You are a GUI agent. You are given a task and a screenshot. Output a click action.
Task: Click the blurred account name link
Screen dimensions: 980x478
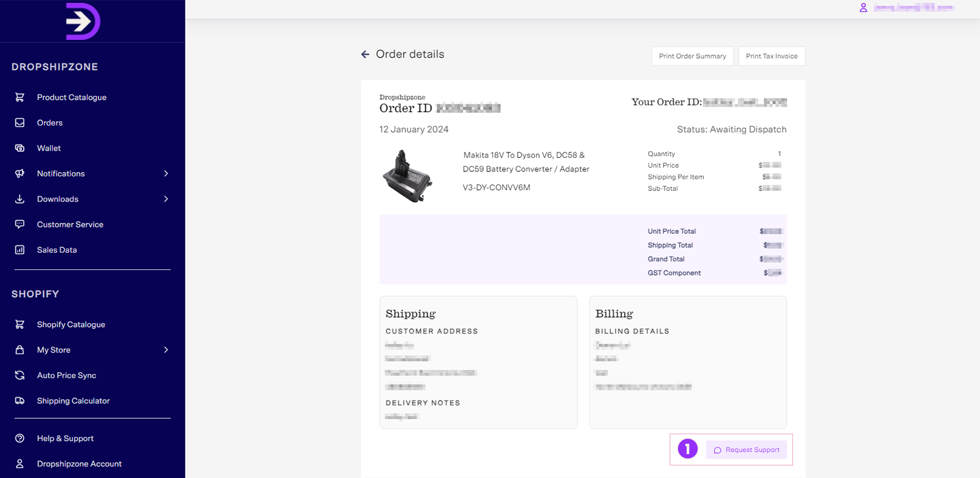pos(914,8)
